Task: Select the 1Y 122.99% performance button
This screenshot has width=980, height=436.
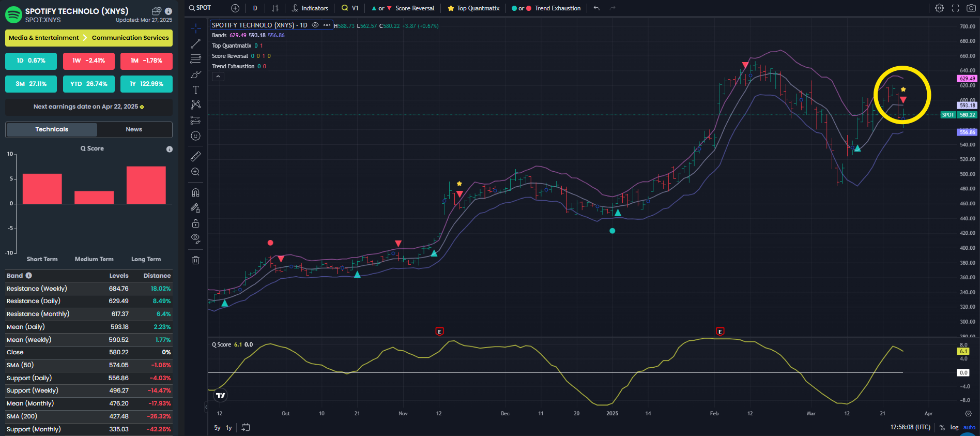Action: pyautogui.click(x=146, y=84)
